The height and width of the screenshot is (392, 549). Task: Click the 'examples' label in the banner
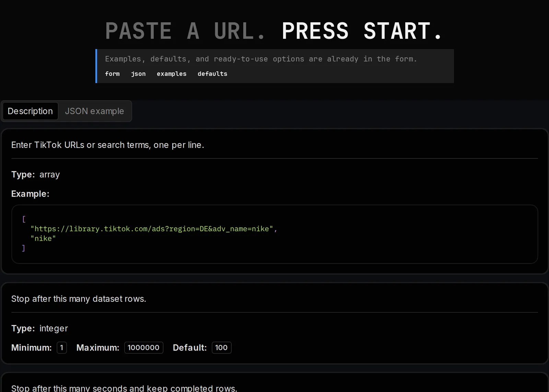pos(172,74)
